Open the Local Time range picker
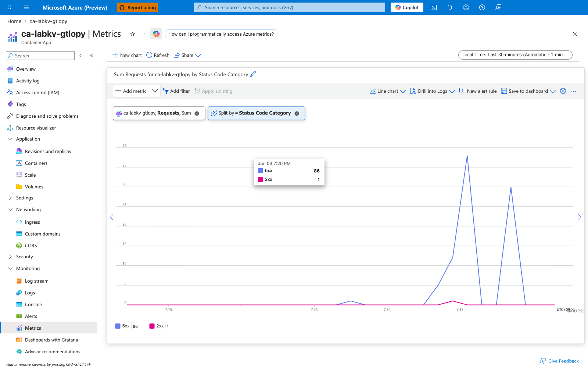Screen dimensions: 588x368 [x=515, y=55]
